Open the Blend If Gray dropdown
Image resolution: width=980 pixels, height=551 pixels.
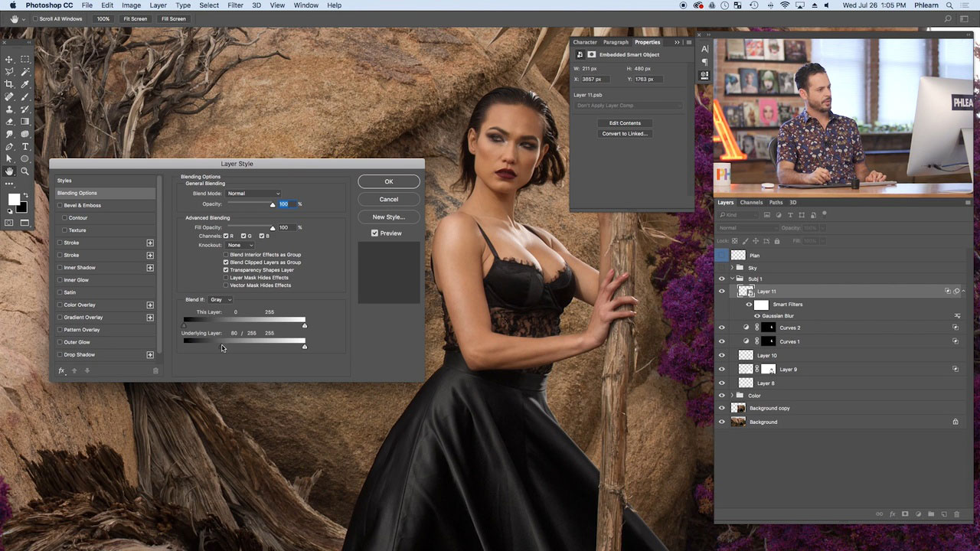click(220, 300)
